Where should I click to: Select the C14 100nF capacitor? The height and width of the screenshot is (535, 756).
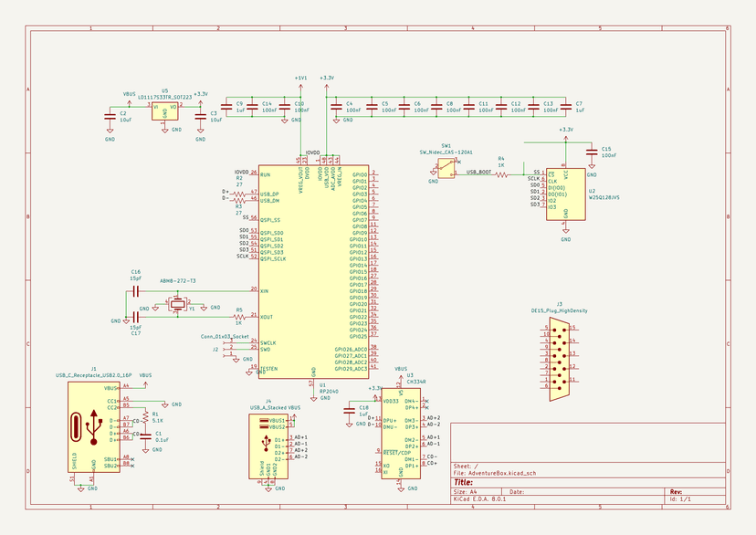pos(252,107)
